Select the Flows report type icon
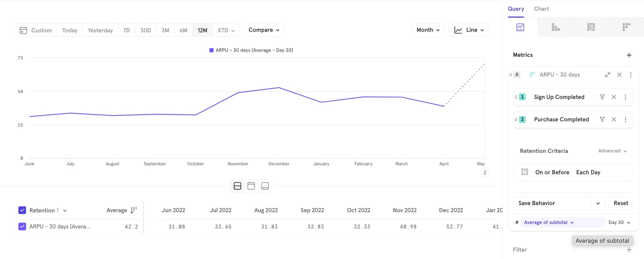644x259 pixels. (x=591, y=27)
